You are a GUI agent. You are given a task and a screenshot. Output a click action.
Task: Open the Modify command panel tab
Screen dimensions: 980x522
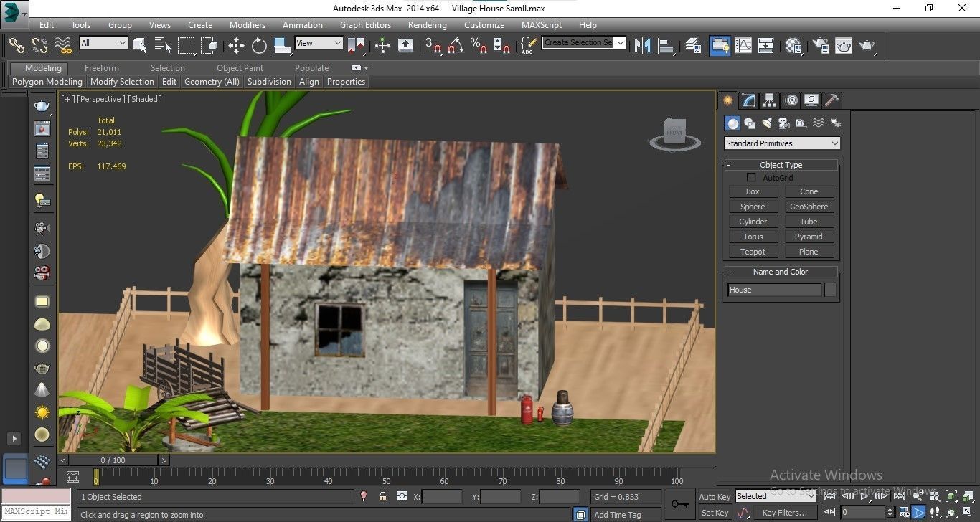[x=748, y=100]
